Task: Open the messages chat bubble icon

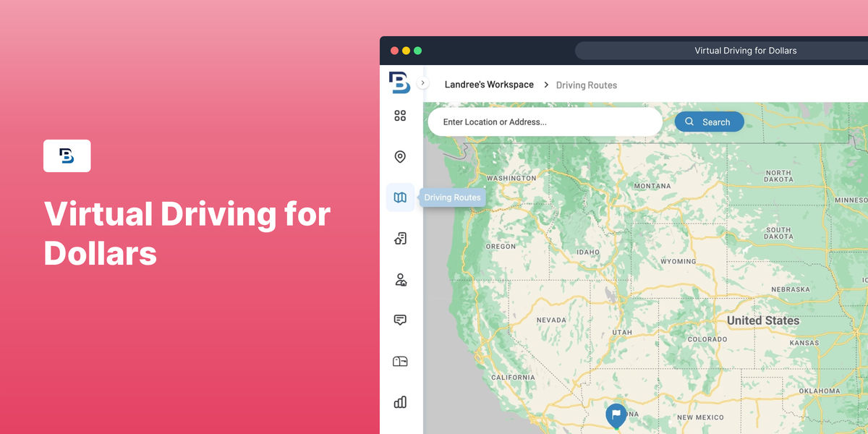Action: (x=400, y=320)
